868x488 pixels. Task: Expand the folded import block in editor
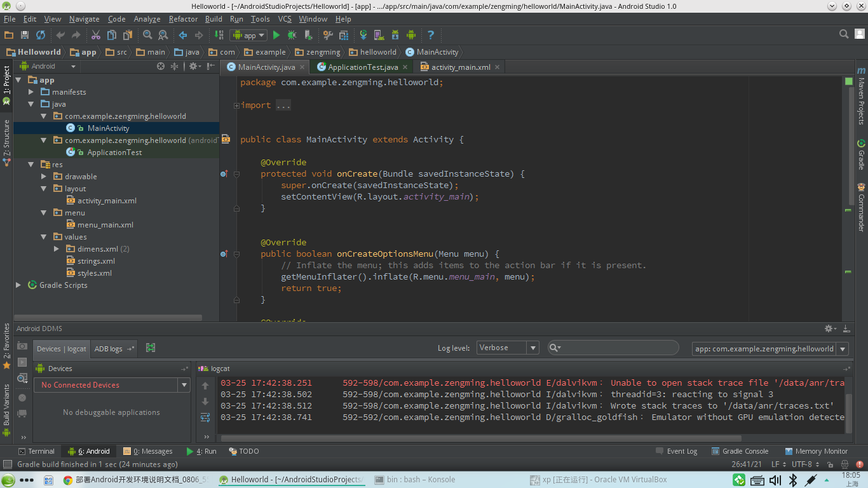coord(237,105)
